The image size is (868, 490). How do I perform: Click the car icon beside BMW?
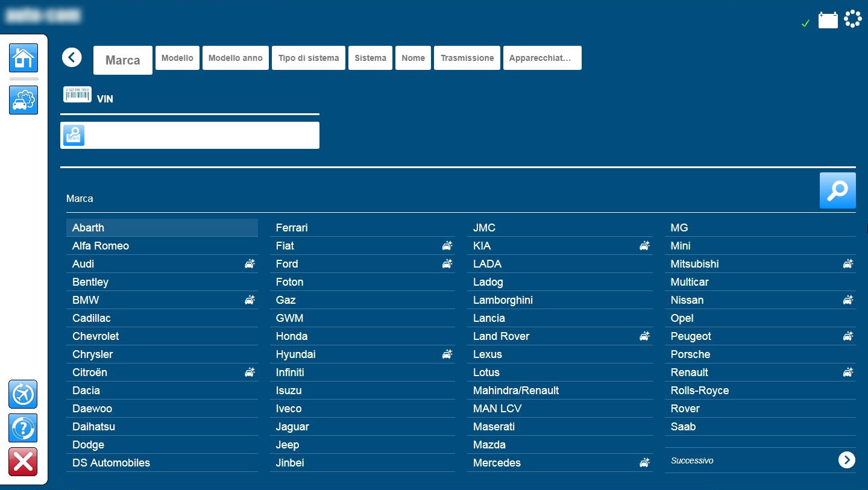250,300
